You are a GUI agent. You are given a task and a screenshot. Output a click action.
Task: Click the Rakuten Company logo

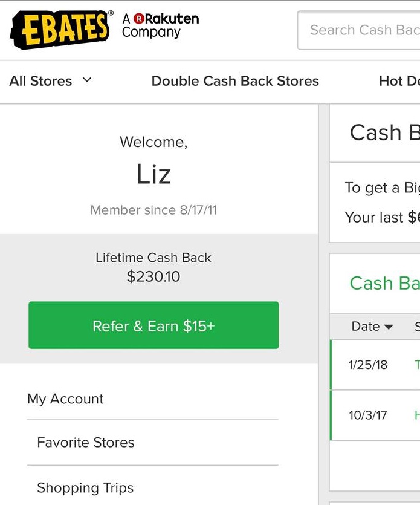coord(160,25)
